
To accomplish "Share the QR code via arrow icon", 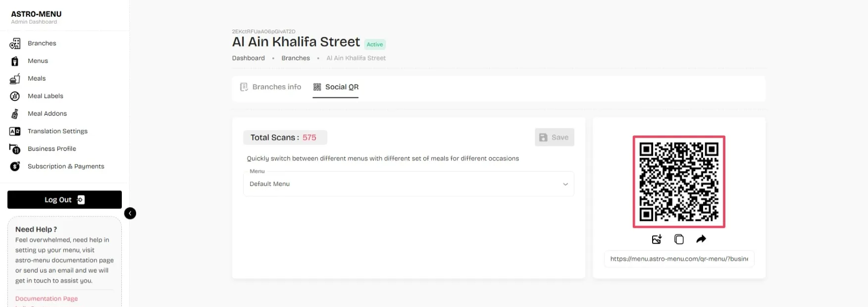I will coord(701,239).
